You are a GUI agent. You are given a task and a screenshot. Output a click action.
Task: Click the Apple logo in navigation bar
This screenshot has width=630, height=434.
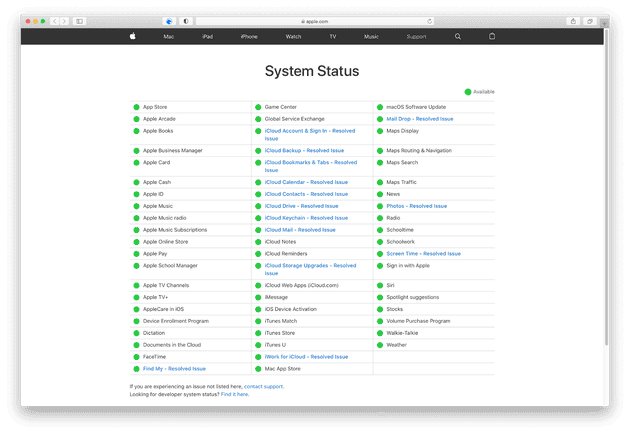coord(133,36)
